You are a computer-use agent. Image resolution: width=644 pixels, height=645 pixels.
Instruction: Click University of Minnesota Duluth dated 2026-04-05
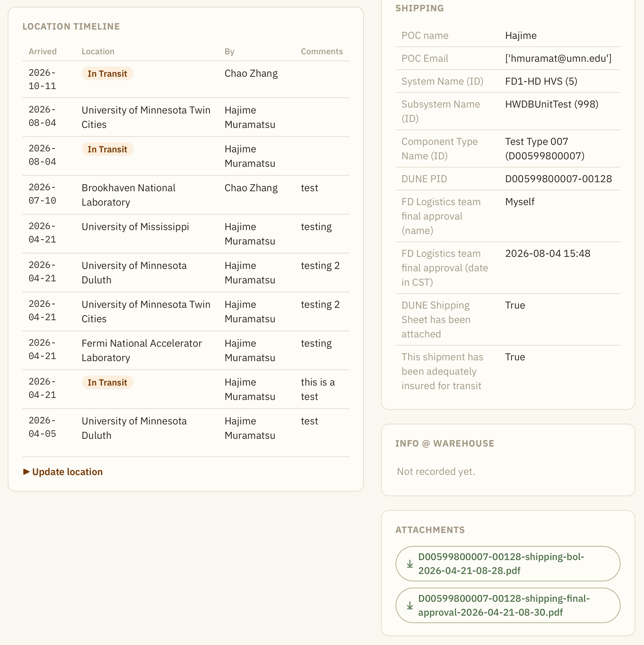[134, 428]
